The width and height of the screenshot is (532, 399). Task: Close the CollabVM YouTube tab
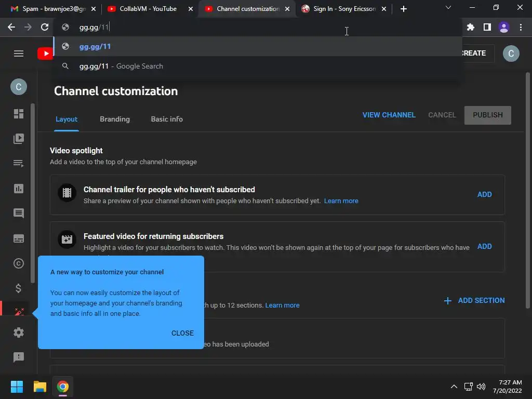click(x=191, y=9)
